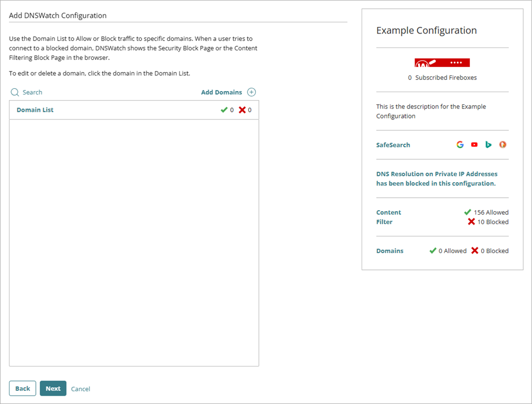Screen dimensions: 532x404
Task: Click the Bing SafeSearch icon
Action: (x=488, y=144)
